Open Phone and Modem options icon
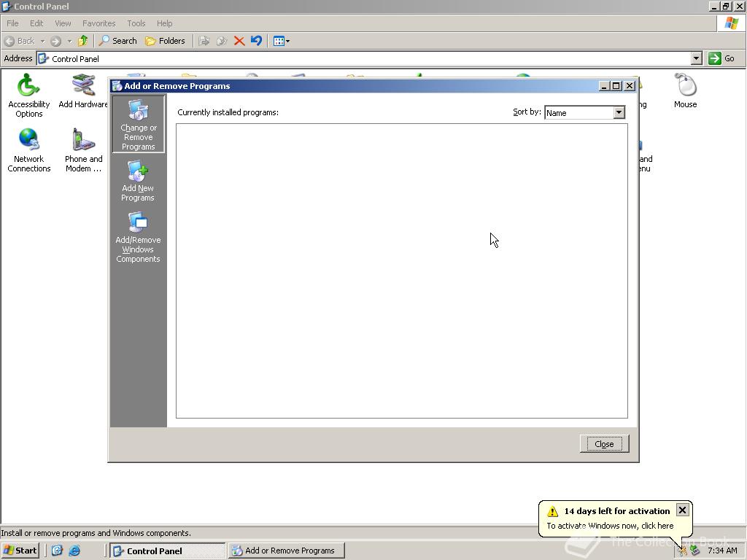The height and width of the screenshot is (560, 747). coord(83,150)
